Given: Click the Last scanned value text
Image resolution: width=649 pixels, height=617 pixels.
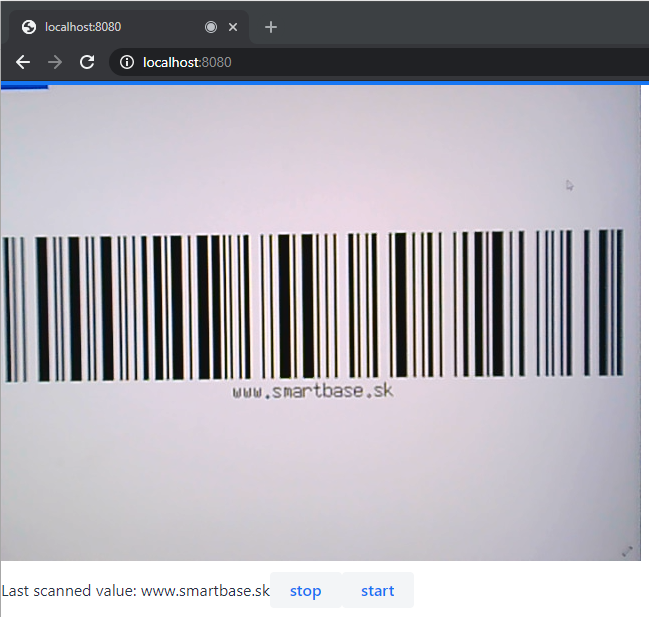Looking at the screenshot, I should click(x=136, y=591).
